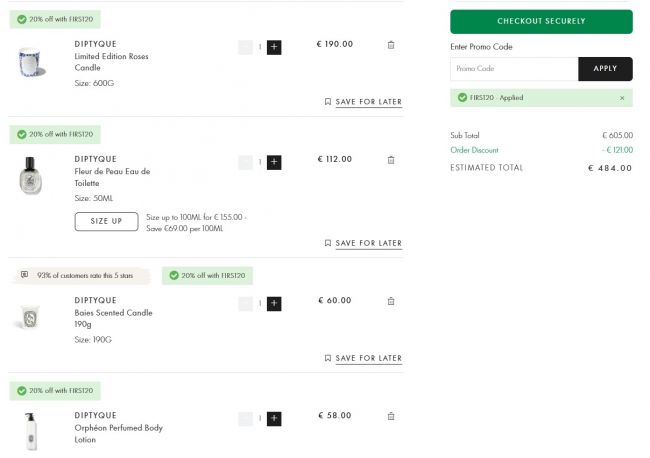This screenshot has width=650, height=458.
Task: Remove Orphéon Perfumed Body Lotion item
Action: (x=390, y=416)
